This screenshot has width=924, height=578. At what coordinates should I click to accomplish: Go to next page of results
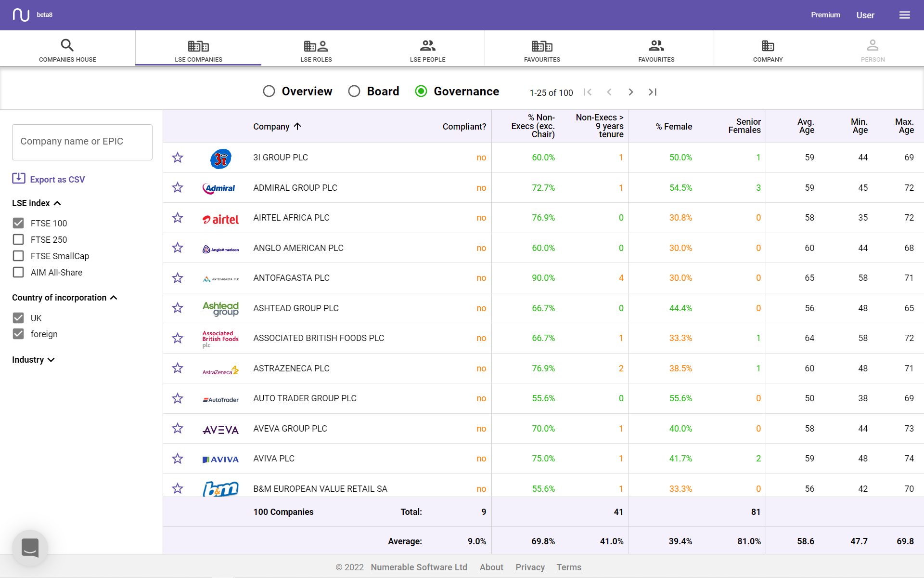(630, 92)
